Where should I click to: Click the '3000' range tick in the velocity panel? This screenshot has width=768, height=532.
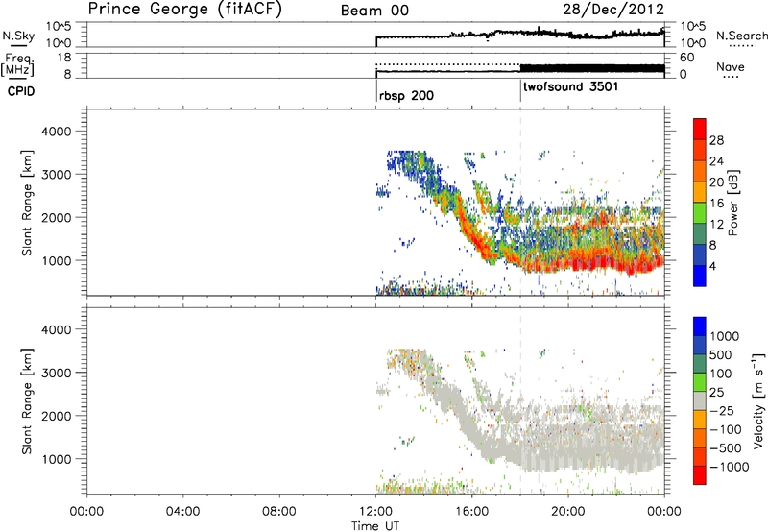pos(57,373)
